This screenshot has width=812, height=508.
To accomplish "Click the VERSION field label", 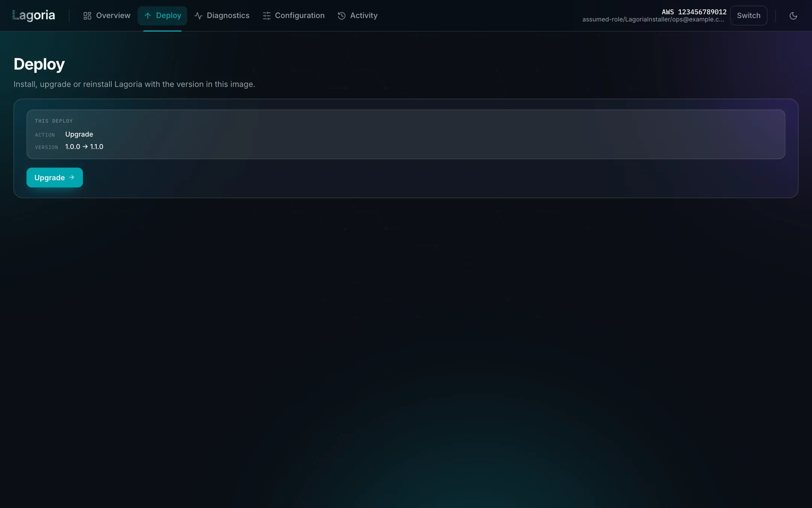I will pos(47,148).
